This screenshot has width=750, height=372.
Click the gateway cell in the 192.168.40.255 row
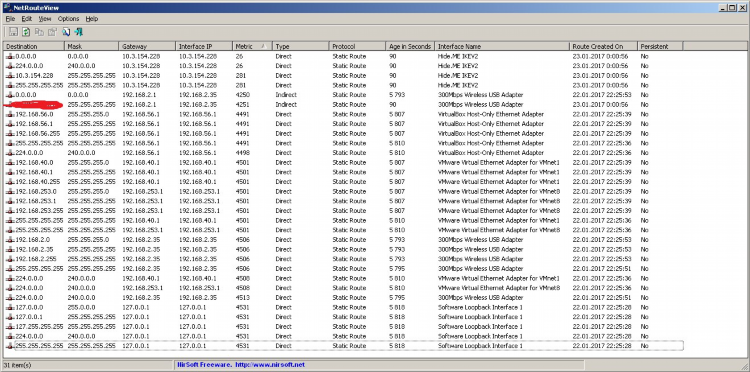(141, 182)
